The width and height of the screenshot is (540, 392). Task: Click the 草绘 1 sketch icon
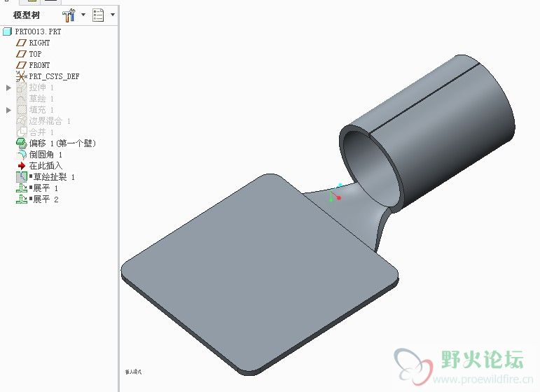[x=21, y=99]
